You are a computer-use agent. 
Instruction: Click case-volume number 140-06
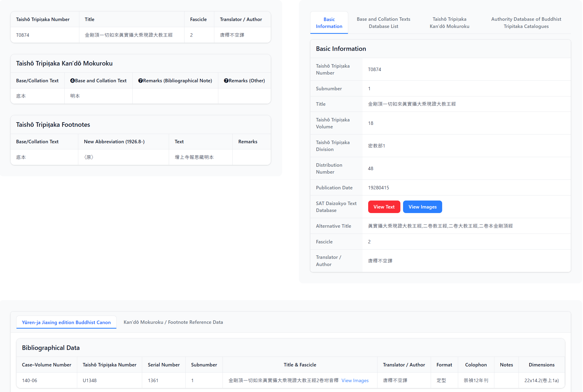[x=30, y=381]
